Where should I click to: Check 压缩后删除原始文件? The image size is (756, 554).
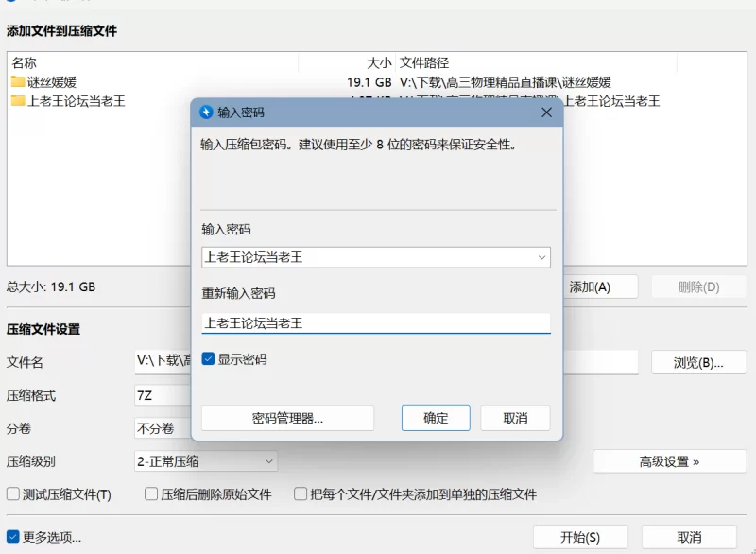[x=150, y=493]
